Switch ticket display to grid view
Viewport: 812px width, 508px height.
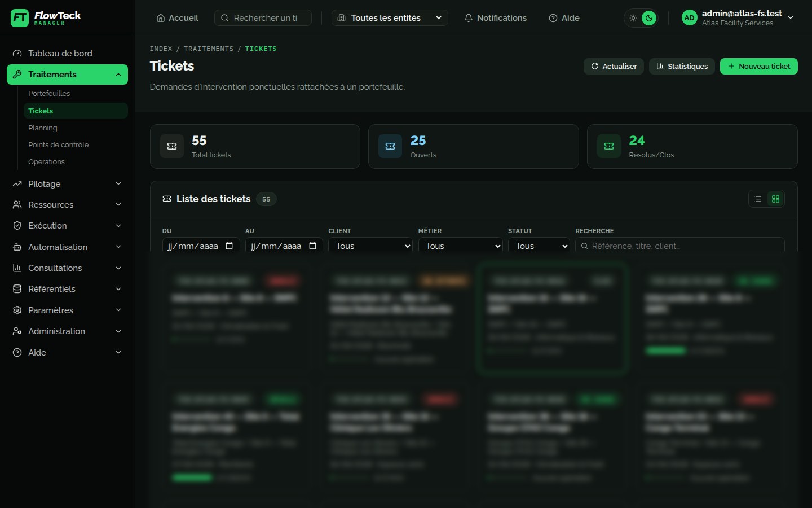click(776, 199)
